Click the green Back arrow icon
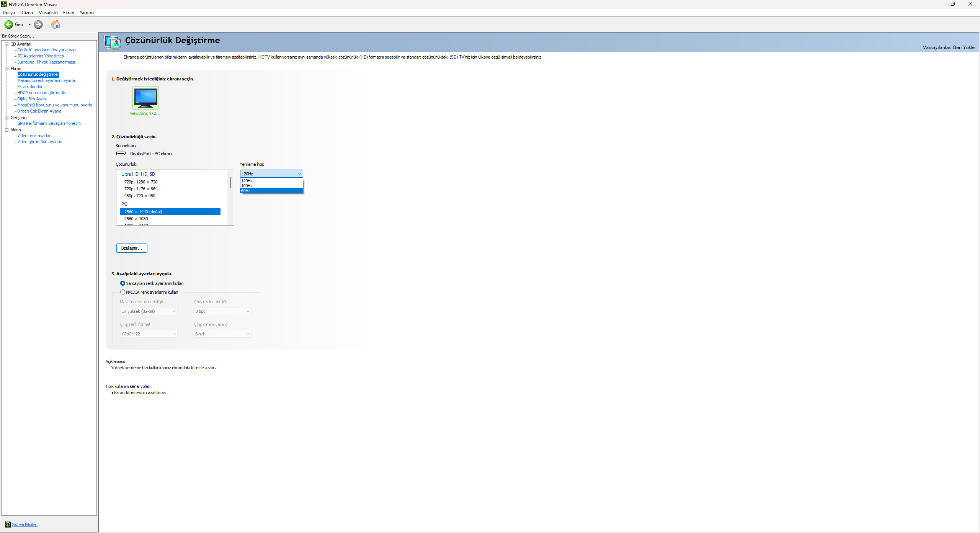 pos(8,25)
